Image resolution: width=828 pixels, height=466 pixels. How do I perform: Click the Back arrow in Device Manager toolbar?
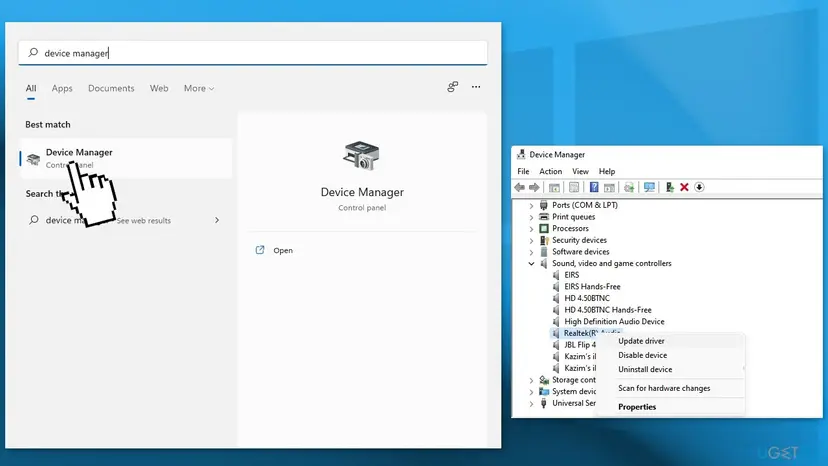[520, 187]
